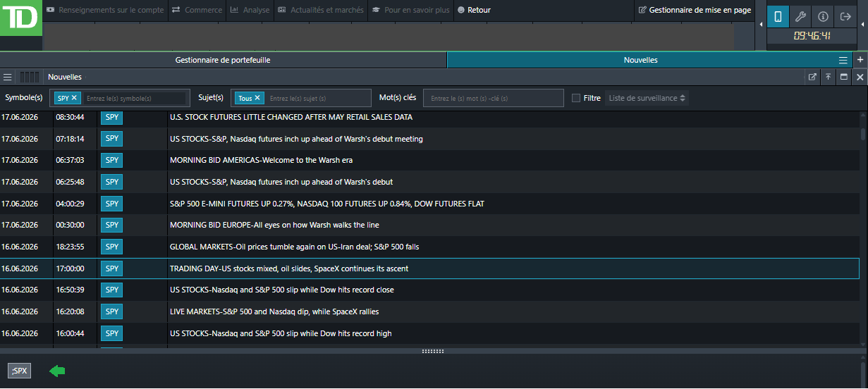Click SPY tag on 07:18:14 row
The width and height of the screenshot is (868, 389).
(111, 139)
